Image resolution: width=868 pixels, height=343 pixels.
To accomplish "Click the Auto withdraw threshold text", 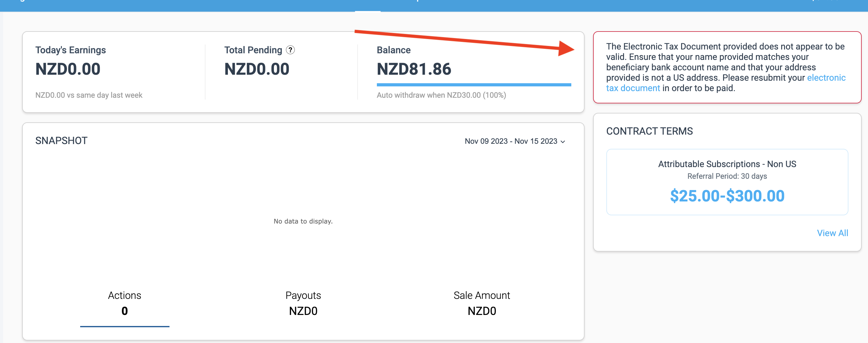I will click(x=441, y=95).
